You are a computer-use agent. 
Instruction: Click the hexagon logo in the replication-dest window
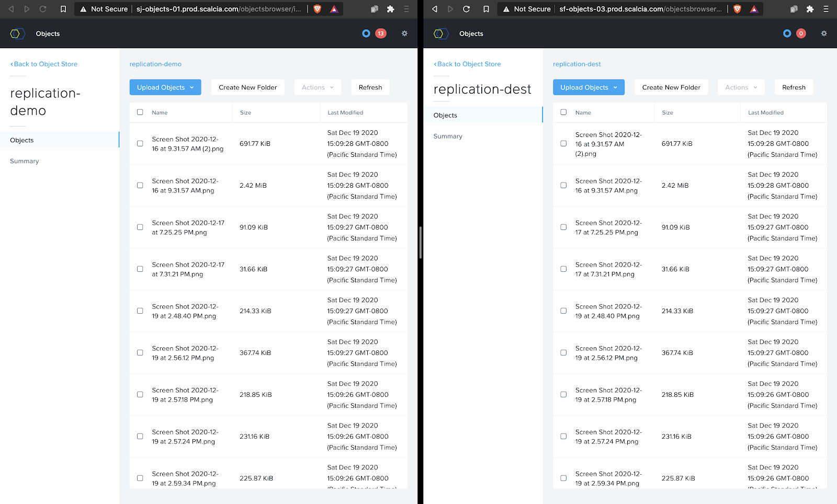[441, 33]
